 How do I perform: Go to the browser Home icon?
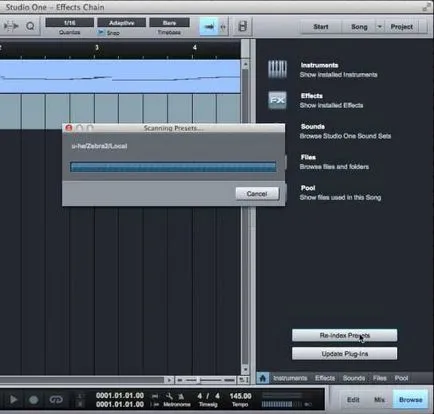tap(263, 378)
